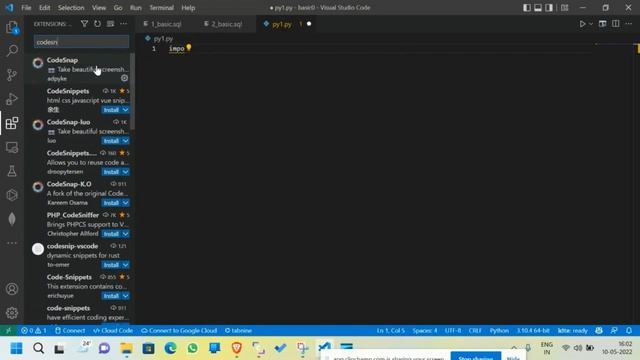Open extensions panel more actions menu
The width and height of the screenshot is (640, 360).
[x=123, y=24]
